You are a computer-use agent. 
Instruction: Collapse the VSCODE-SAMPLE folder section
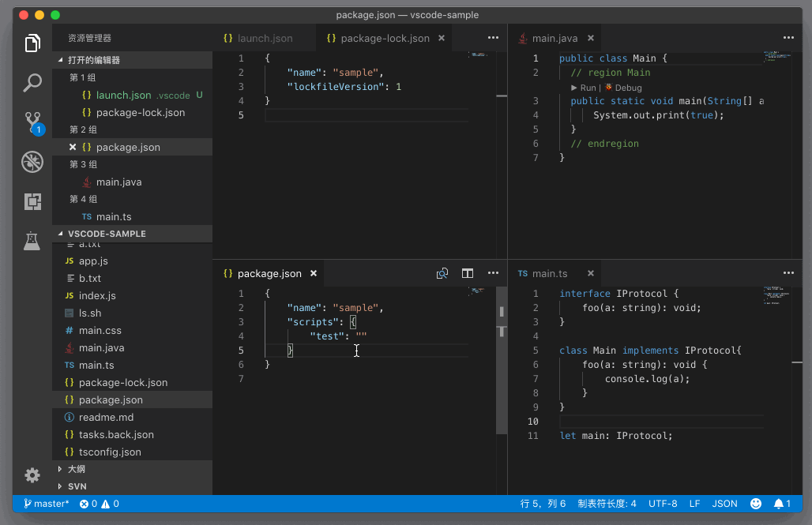point(107,234)
